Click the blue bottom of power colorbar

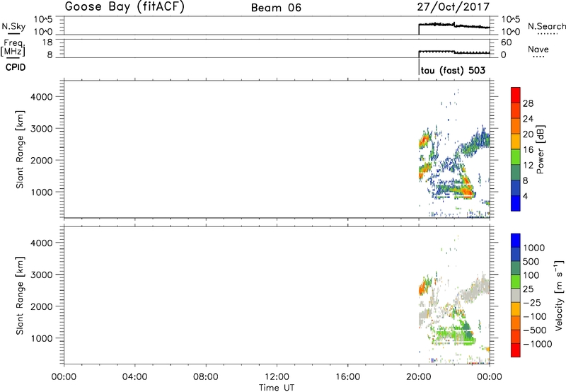click(516, 203)
